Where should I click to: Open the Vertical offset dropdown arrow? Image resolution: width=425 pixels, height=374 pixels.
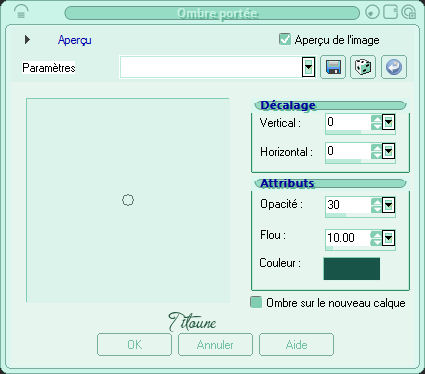pos(388,122)
